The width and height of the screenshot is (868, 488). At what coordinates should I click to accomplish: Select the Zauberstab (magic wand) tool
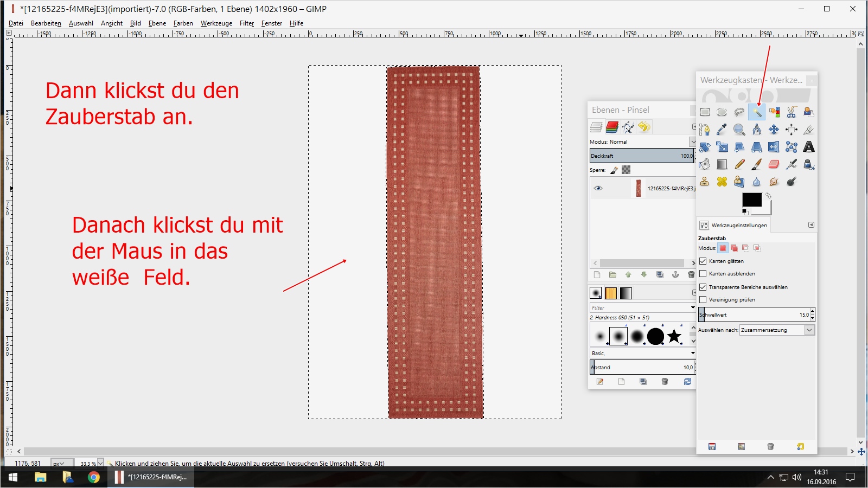point(756,112)
